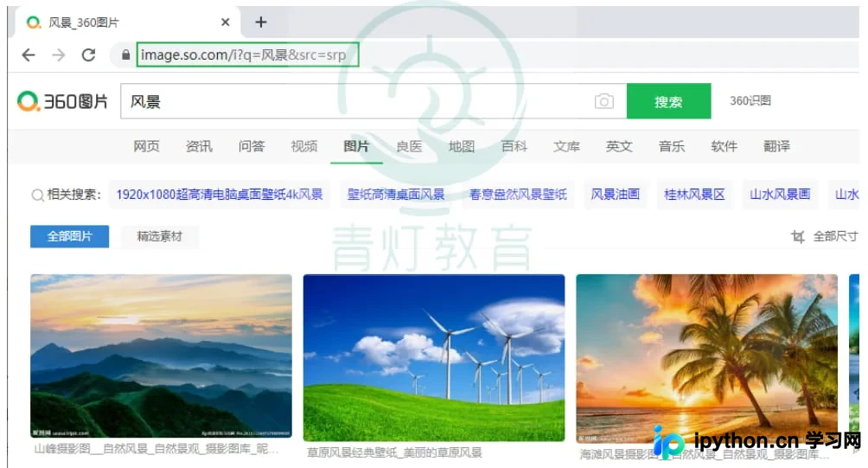
Task: Switch to the 翻译 tab
Action: click(x=776, y=146)
